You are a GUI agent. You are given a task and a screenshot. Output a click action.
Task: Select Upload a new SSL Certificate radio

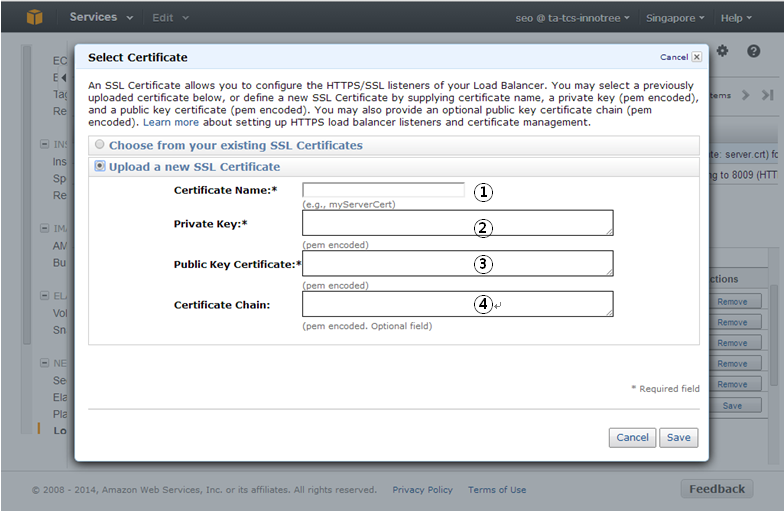click(x=100, y=166)
